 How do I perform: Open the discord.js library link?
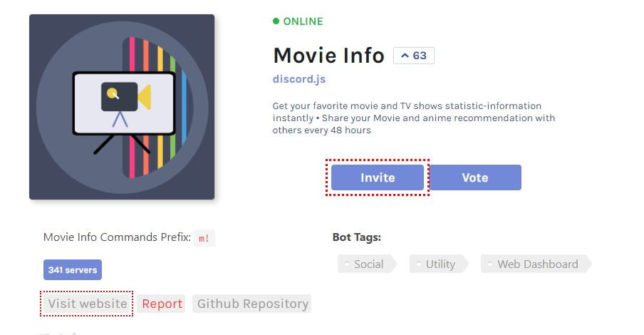pyautogui.click(x=299, y=79)
